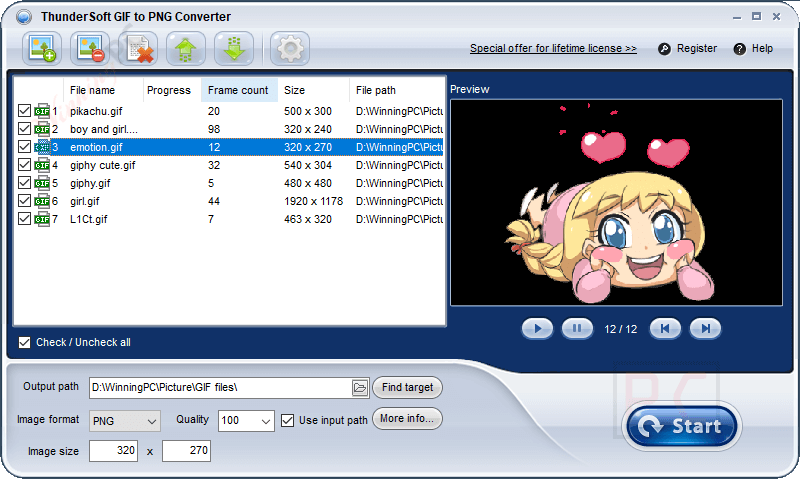This screenshot has height=479, width=800.
Task: Click GIF file icon for L1Ct.gif
Action: [x=42, y=219]
